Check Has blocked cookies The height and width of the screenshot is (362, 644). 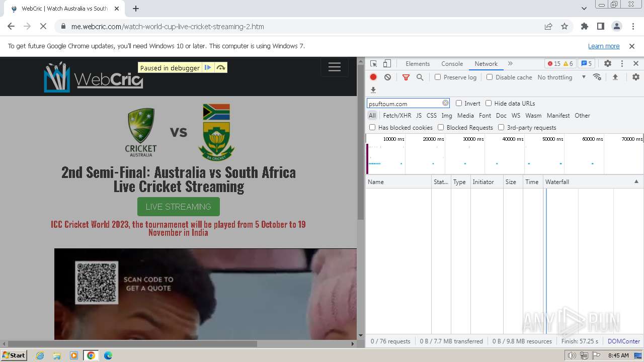(x=372, y=127)
